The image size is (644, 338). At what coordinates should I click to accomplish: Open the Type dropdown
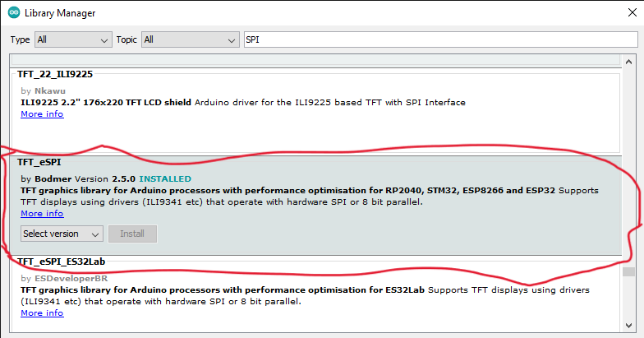73,39
